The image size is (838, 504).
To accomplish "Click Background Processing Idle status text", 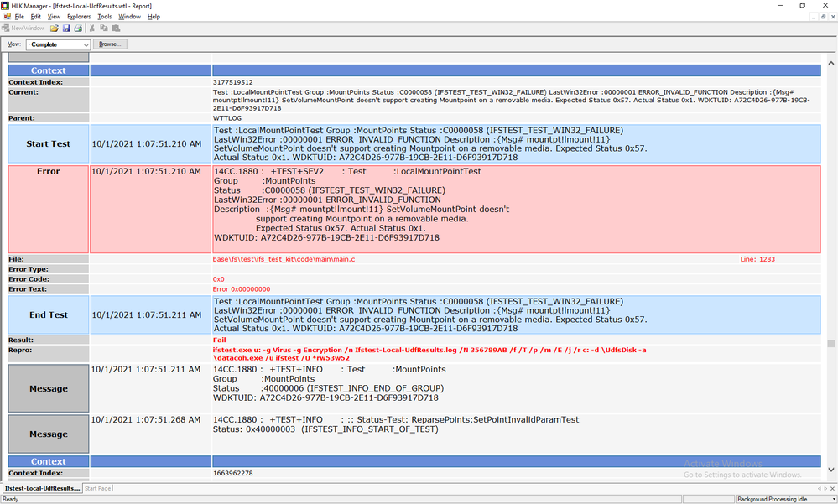I will (772, 499).
